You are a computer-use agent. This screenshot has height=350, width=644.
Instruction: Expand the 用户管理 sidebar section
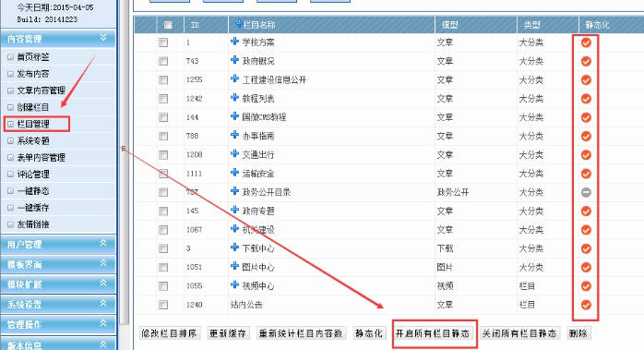[103, 244]
